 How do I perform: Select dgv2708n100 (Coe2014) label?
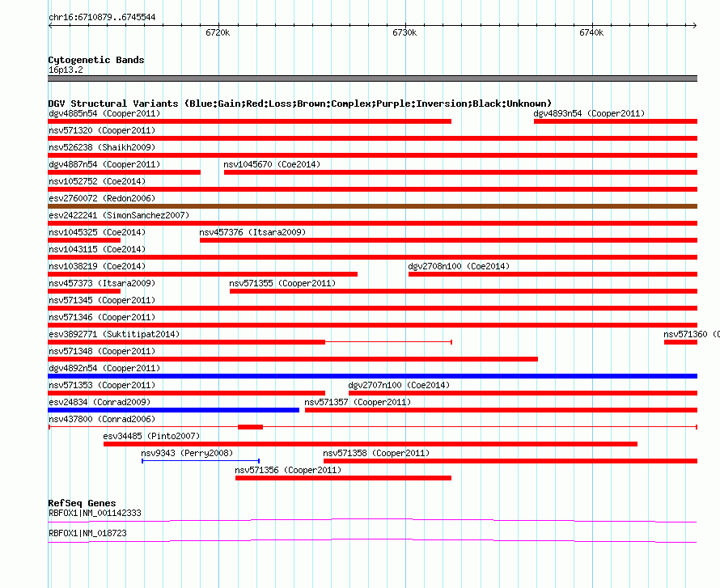point(459,266)
